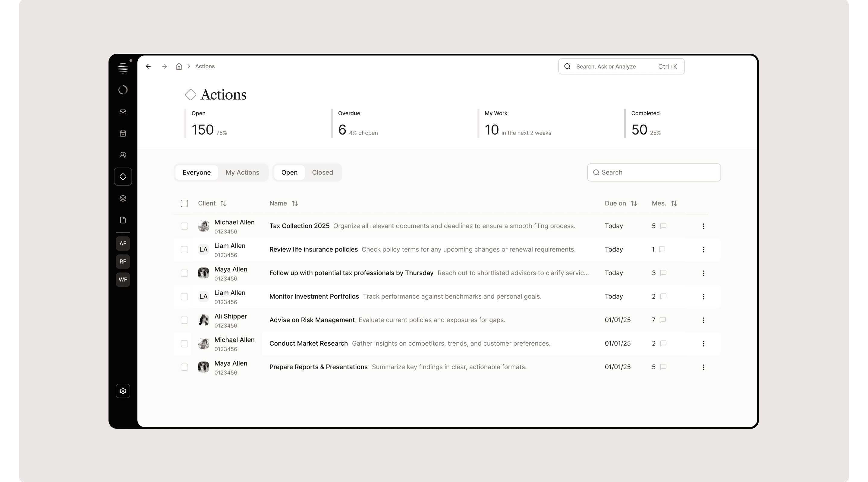Select the checkbox for Ali Shipper's row

click(x=184, y=320)
